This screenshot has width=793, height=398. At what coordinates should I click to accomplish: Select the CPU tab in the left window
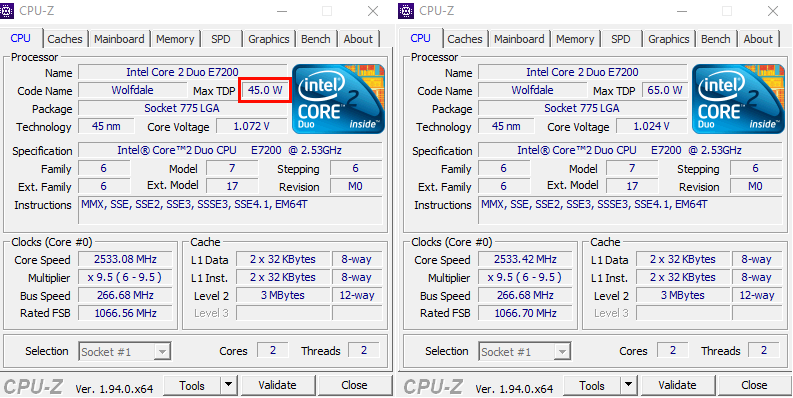(21, 38)
